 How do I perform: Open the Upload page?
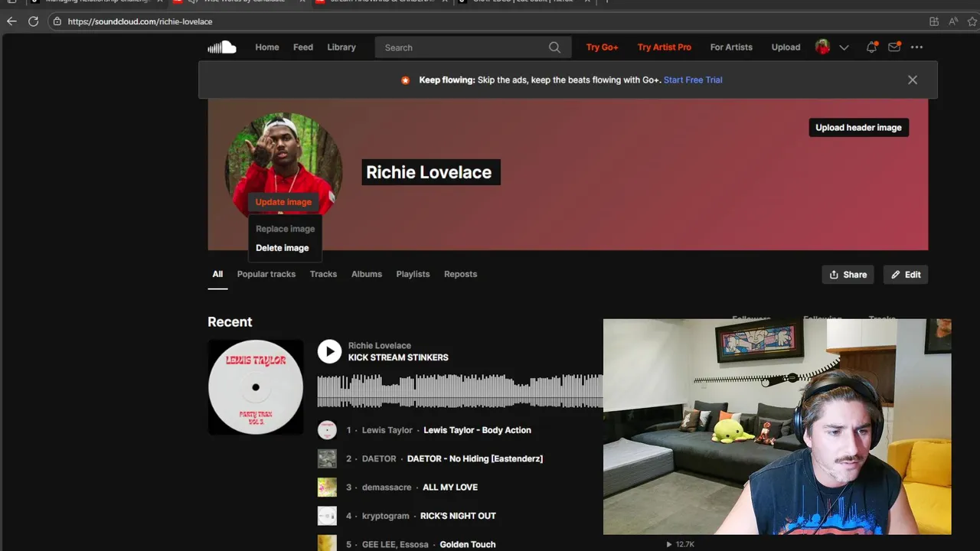pyautogui.click(x=786, y=47)
